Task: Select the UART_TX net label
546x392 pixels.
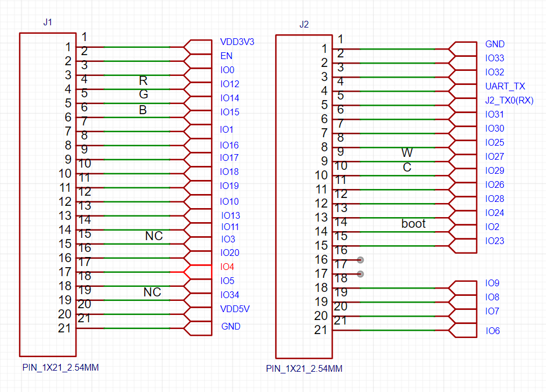Action: click(505, 86)
